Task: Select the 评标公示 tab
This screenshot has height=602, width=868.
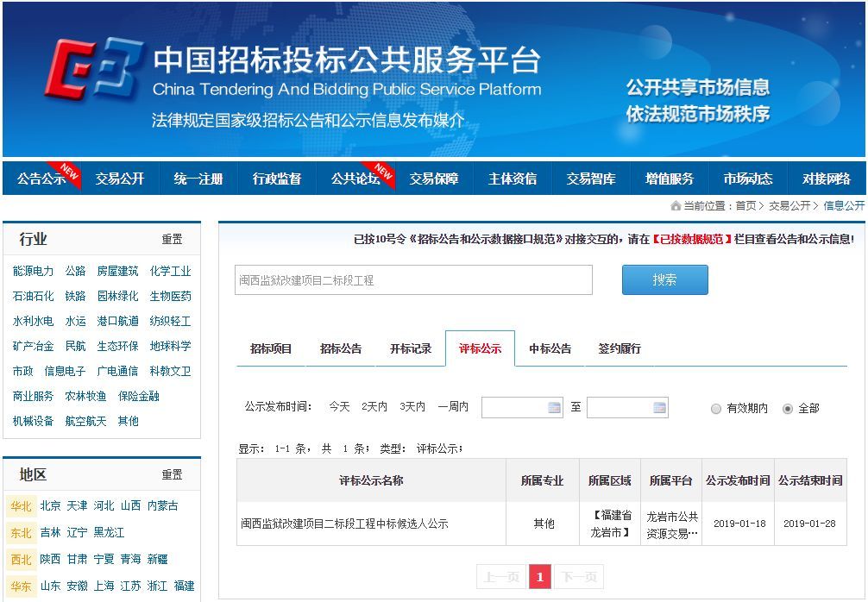Action: (480, 348)
